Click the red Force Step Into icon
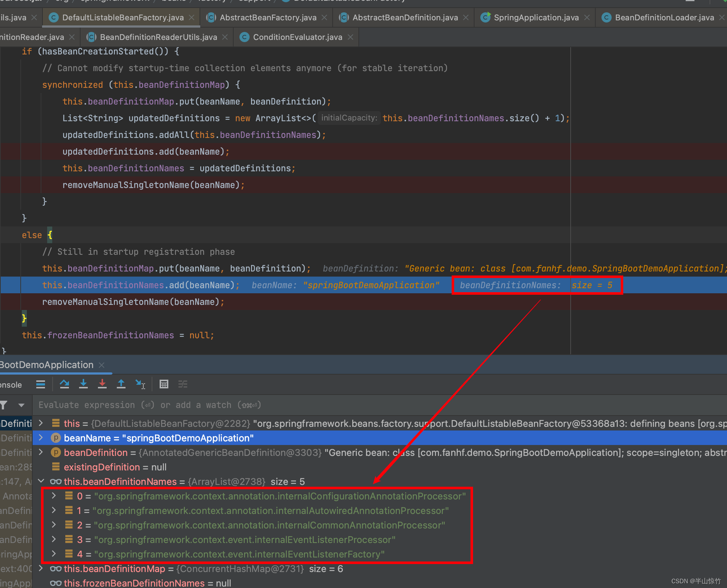 tap(102, 384)
